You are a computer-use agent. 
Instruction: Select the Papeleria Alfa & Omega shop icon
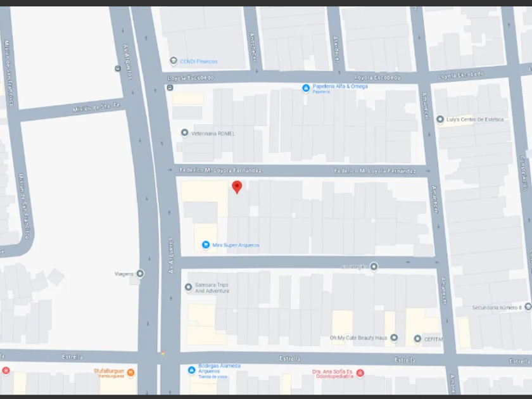pos(306,88)
